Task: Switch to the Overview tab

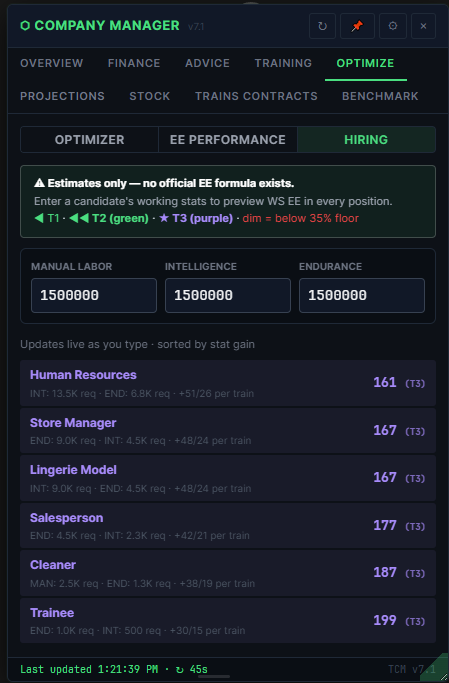Action: (x=51, y=63)
